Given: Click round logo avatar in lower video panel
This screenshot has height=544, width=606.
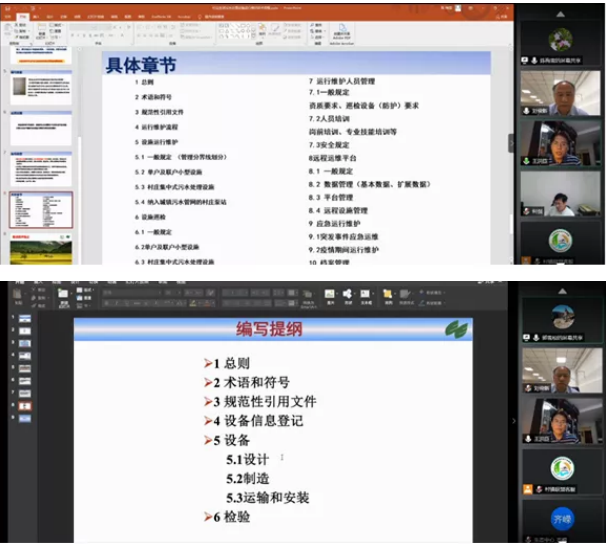Looking at the screenshot, I should pos(562,468).
